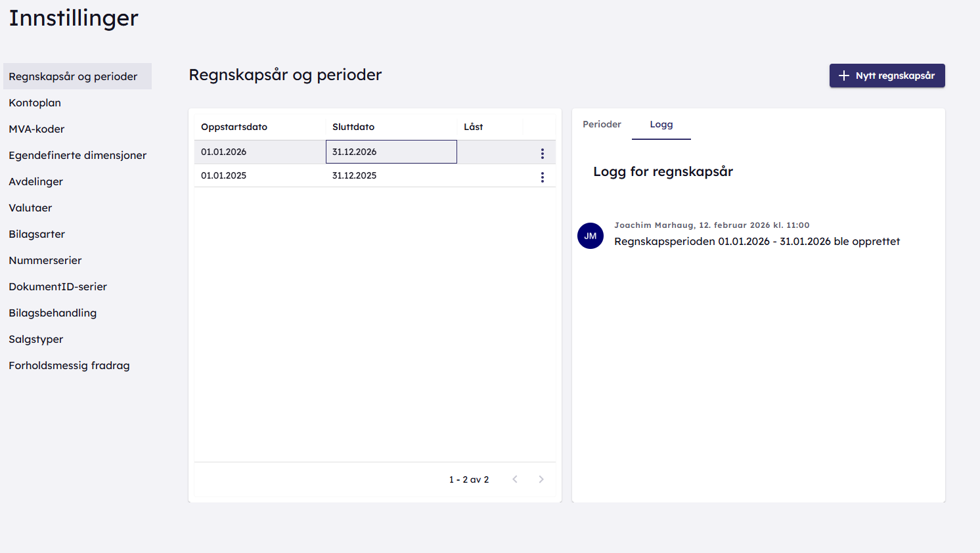
Task: Go to Egendefinerte dimensjoner
Action: [78, 155]
